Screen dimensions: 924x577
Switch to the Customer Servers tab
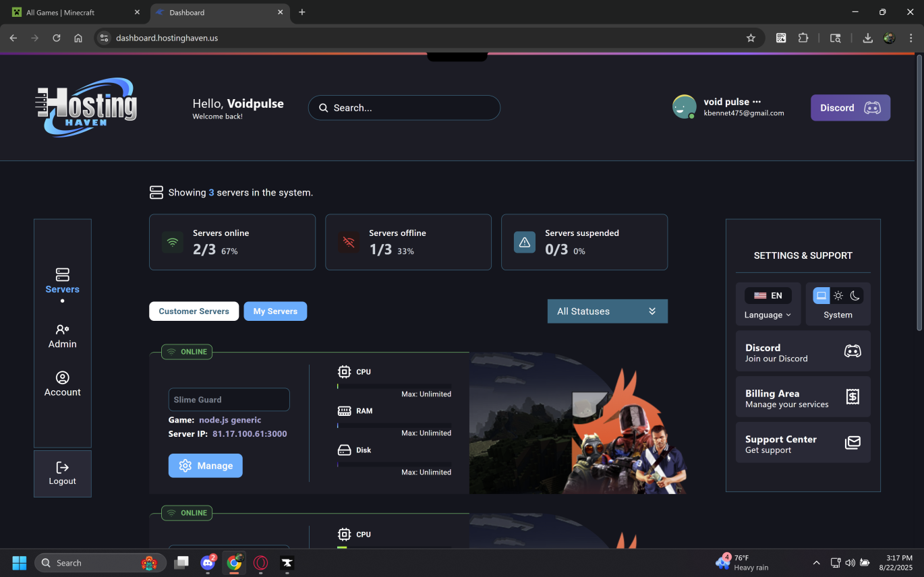pyautogui.click(x=194, y=311)
